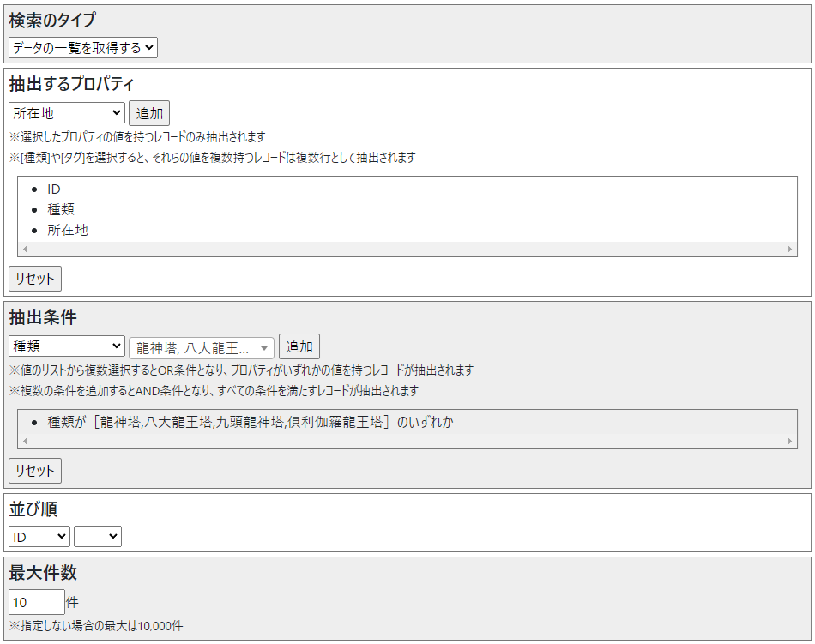Click left scroll arrow of properties list
Image resolution: width=815 pixels, height=644 pixels.
pyautogui.click(x=25, y=250)
